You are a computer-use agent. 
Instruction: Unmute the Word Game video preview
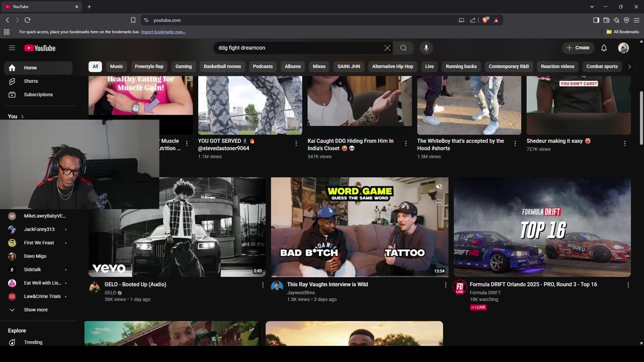pyautogui.click(x=439, y=187)
